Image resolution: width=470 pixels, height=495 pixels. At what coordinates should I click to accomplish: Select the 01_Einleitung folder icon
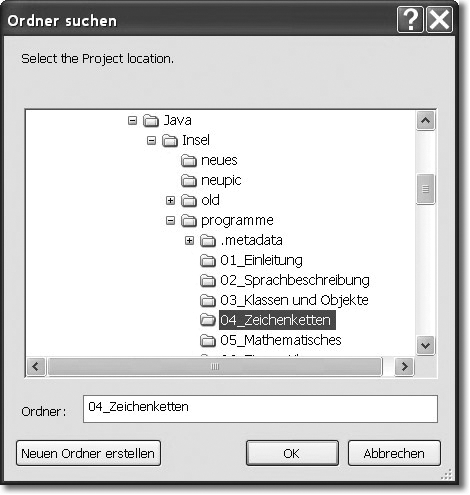208,260
